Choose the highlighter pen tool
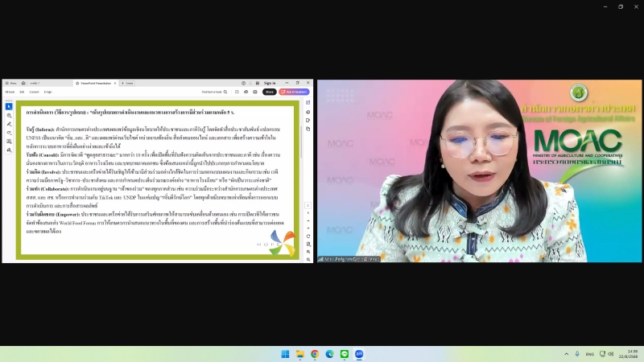Viewport: 644px width, 362px height. click(x=9, y=124)
